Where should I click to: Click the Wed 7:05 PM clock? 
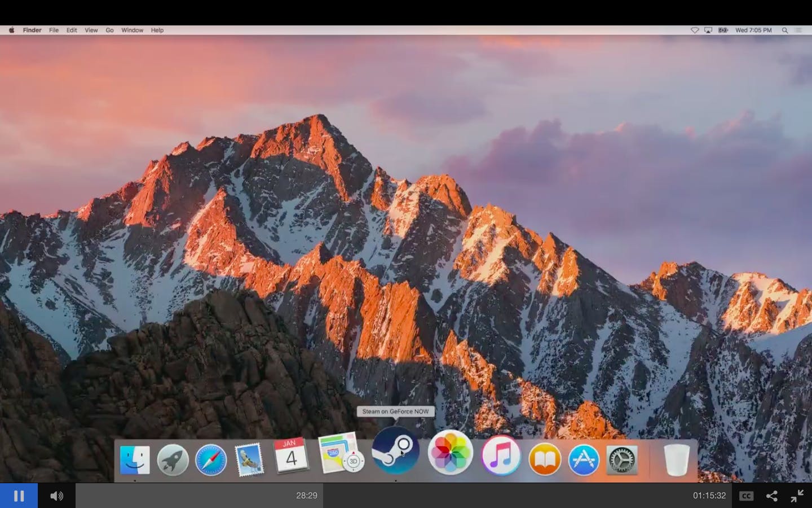pyautogui.click(x=753, y=30)
